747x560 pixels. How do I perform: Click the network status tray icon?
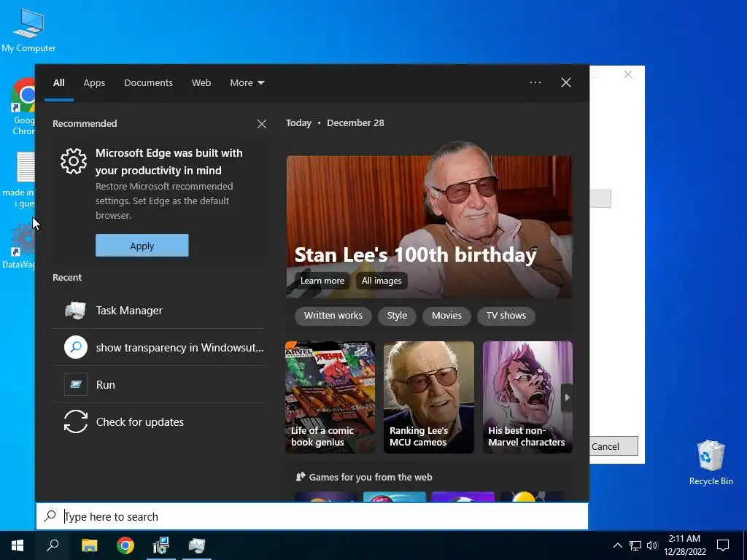tap(635, 545)
